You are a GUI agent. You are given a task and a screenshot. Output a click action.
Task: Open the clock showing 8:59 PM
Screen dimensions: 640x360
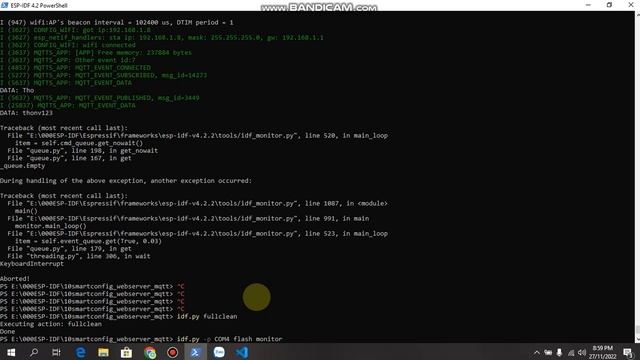coord(602,352)
